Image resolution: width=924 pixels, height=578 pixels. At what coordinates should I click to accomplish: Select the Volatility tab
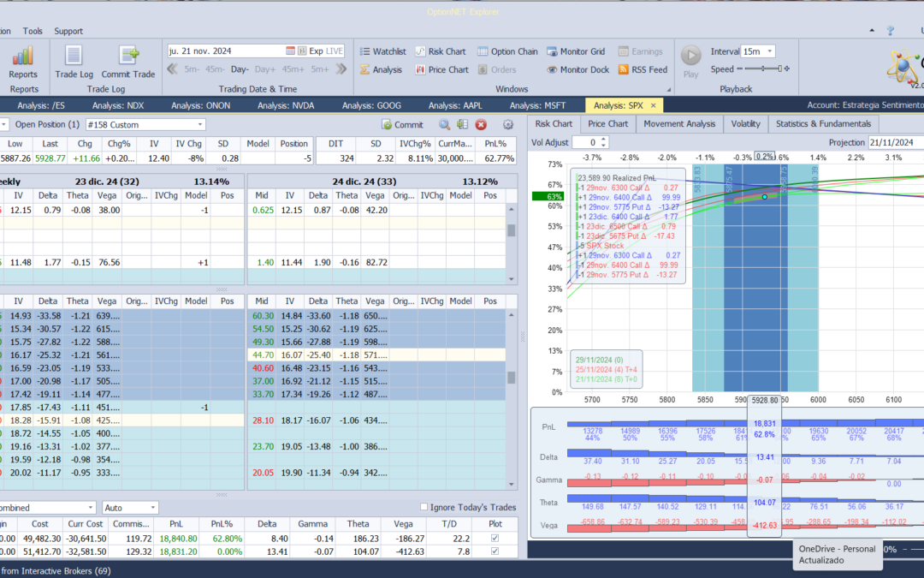745,123
